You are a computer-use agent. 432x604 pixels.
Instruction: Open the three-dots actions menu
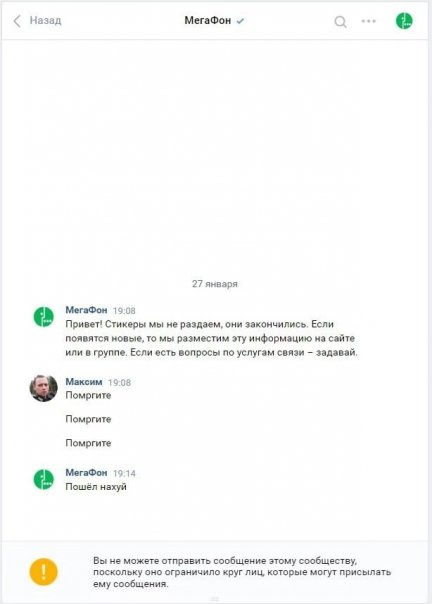coord(368,21)
